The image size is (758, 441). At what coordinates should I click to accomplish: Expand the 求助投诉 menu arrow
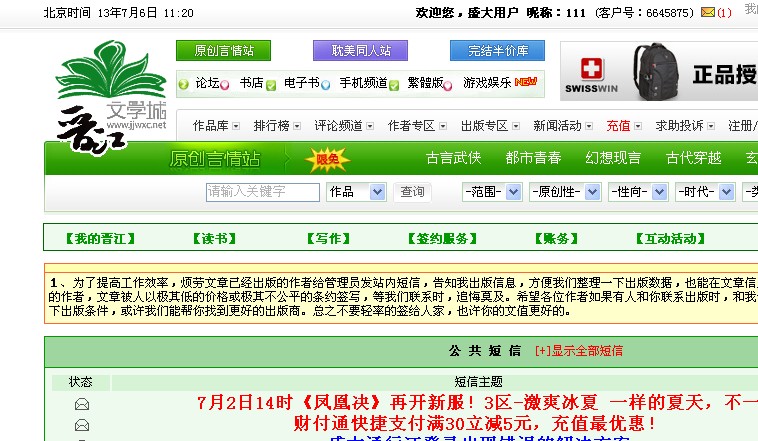[x=711, y=126]
